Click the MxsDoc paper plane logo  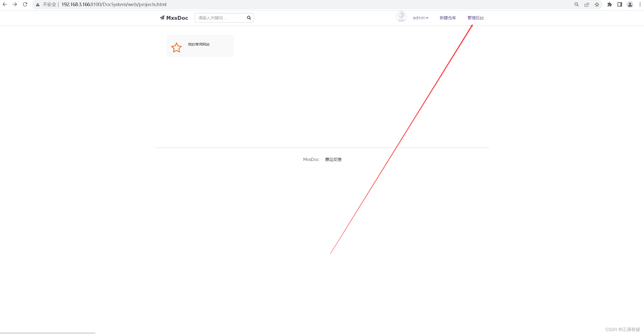[x=162, y=17]
